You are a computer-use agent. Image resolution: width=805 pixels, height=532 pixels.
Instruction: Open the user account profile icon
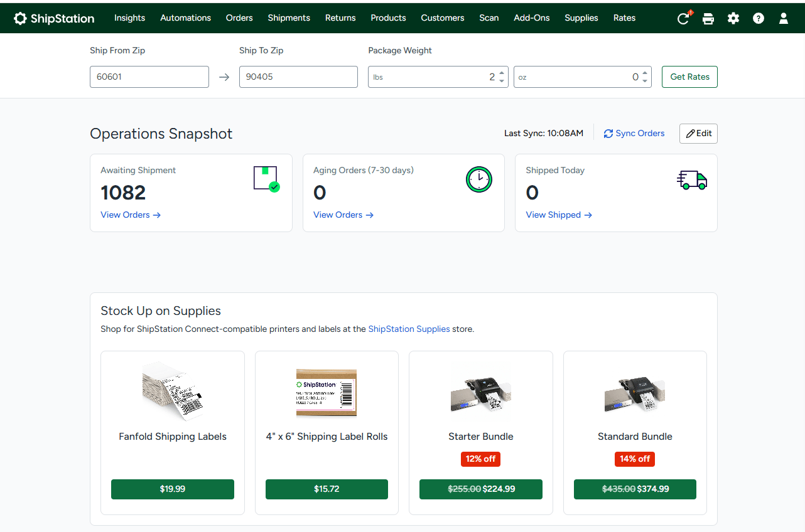point(784,18)
